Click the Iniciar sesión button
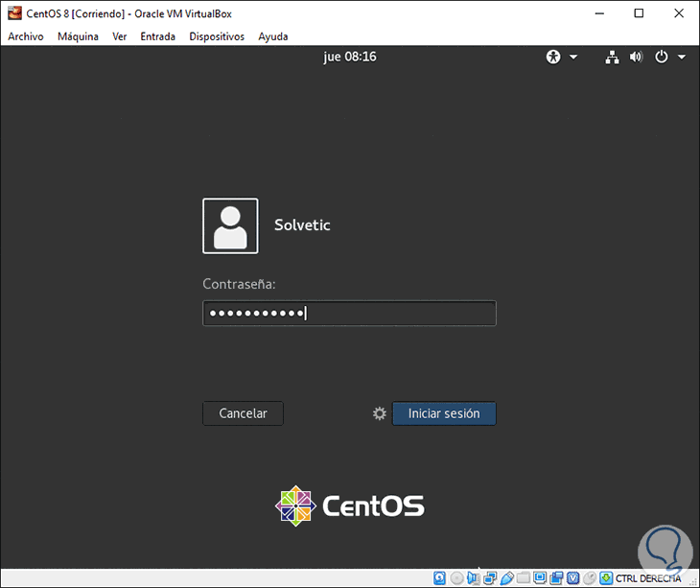This screenshot has height=588, width=700. click(444, 413)
